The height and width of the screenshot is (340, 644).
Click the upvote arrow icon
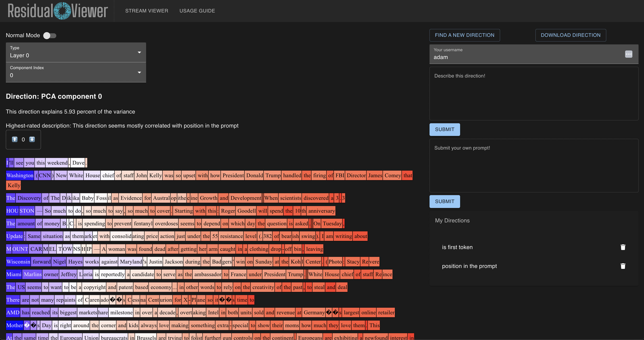15,139
